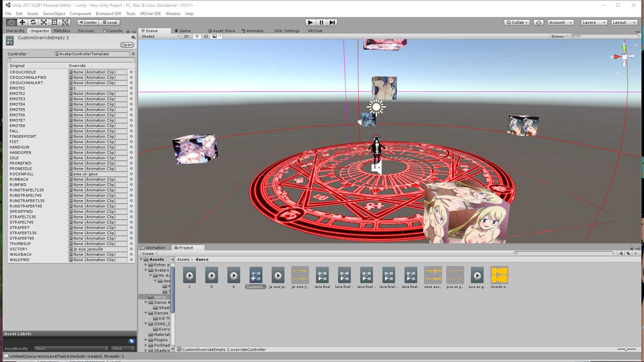Viewport: 644px width, 362px height.
Task: Select the Rotate tool
Action: coord(33,22)
